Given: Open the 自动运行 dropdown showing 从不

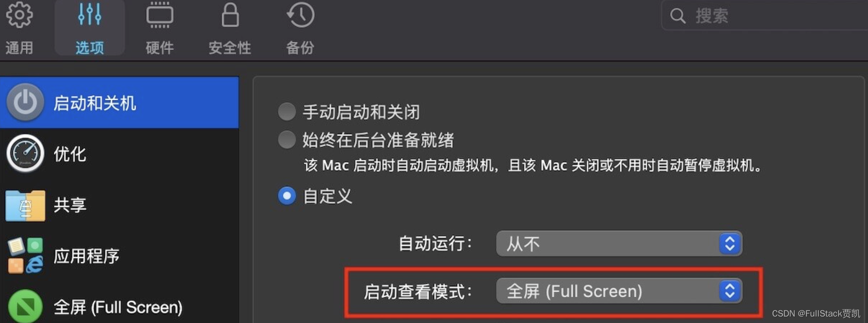Looking at the screenshot, I should tap(619, 243).
